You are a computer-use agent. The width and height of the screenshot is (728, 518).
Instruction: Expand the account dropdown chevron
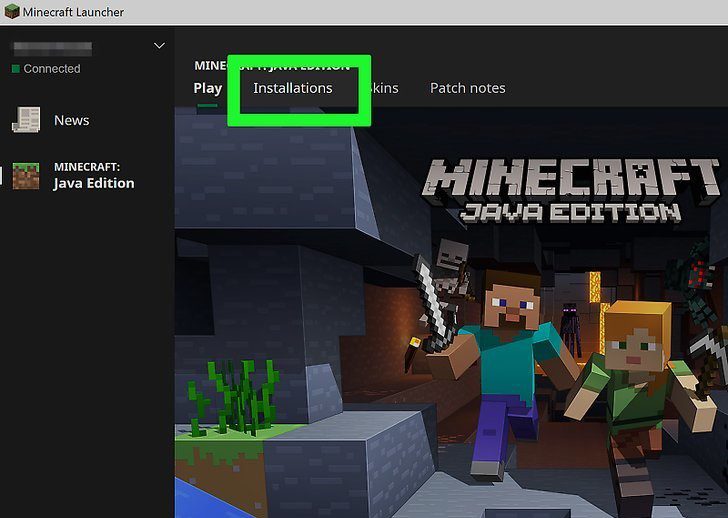coord(159,45)
